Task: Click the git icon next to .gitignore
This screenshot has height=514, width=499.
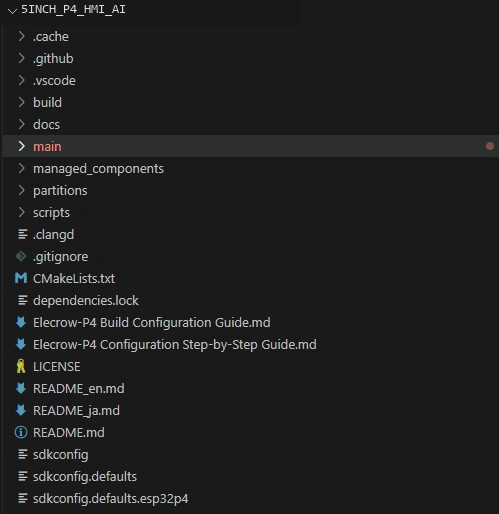Action: 21,256
